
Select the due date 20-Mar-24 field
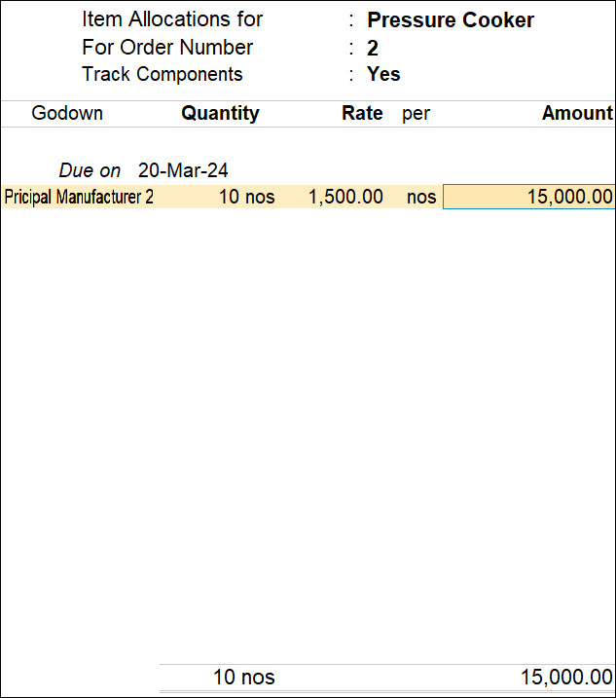(183, 170)
